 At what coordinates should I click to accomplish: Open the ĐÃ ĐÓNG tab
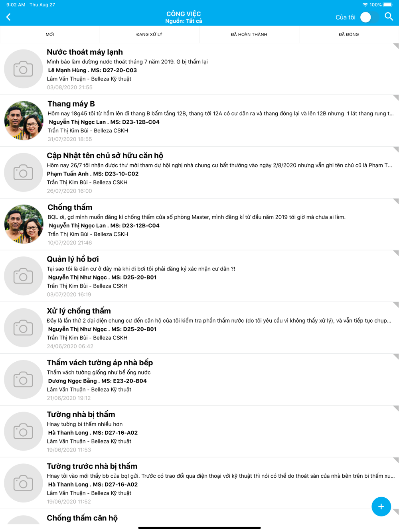tap(349, 35)
